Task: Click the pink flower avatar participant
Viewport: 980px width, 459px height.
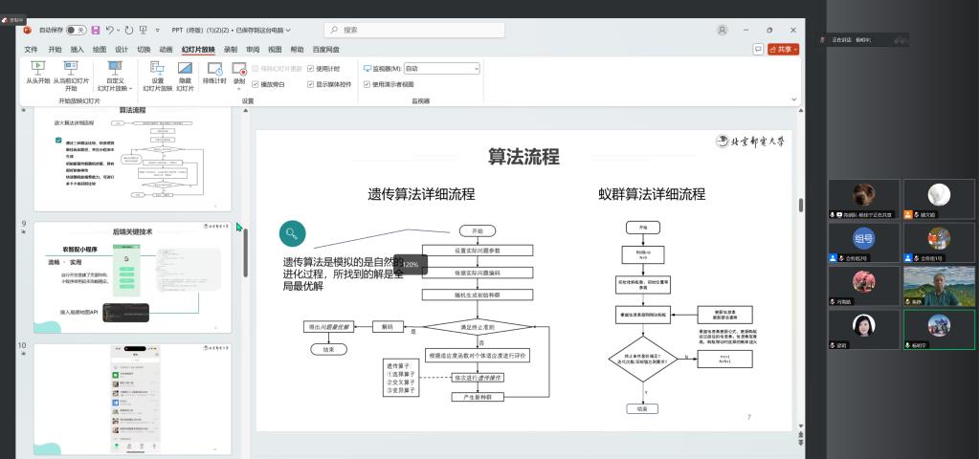Action: pyautogui.click(x=864, y=281)
